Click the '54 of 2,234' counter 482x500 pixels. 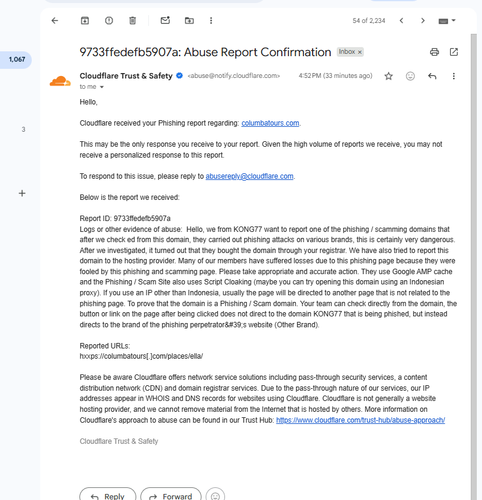[x=369, y=21]
